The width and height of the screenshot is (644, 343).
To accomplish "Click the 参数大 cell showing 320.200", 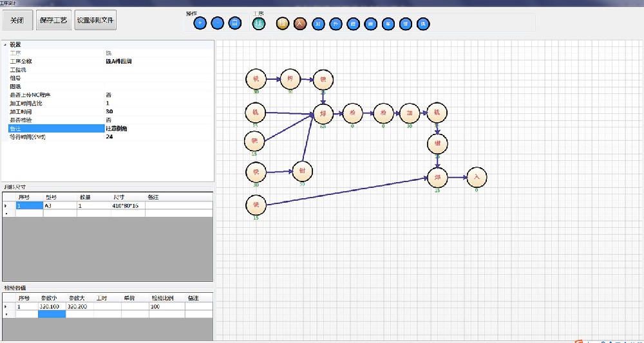I will (x=79, y=307).
